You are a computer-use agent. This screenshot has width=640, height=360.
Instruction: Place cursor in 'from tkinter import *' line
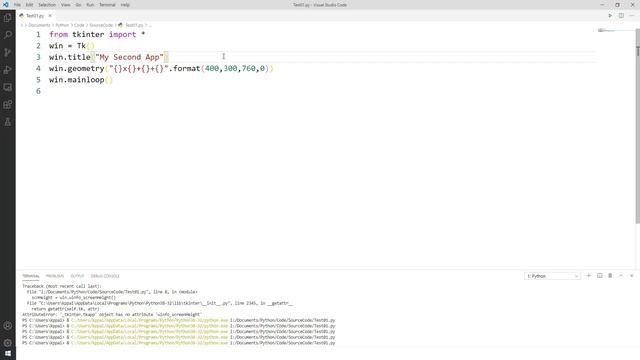point(97,34)
